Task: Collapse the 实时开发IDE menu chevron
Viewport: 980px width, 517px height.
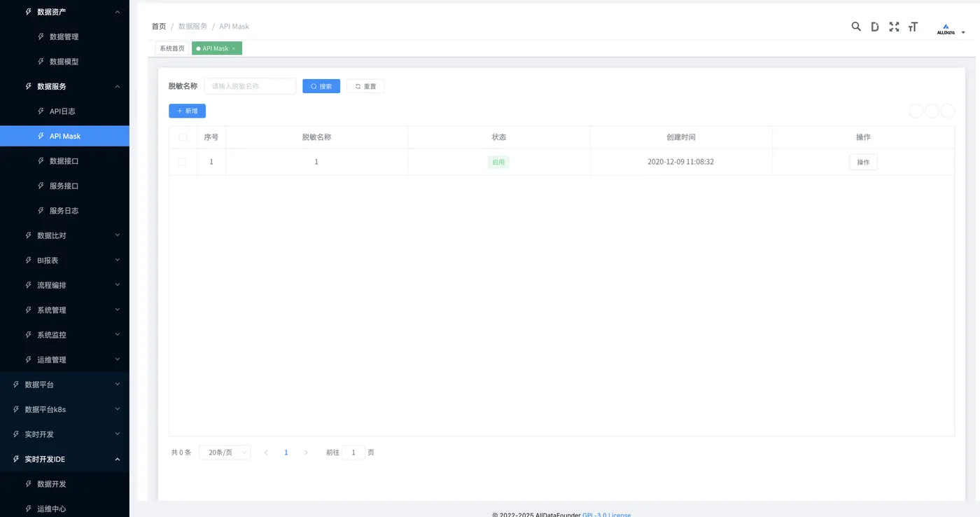Action: click(118, 459)
